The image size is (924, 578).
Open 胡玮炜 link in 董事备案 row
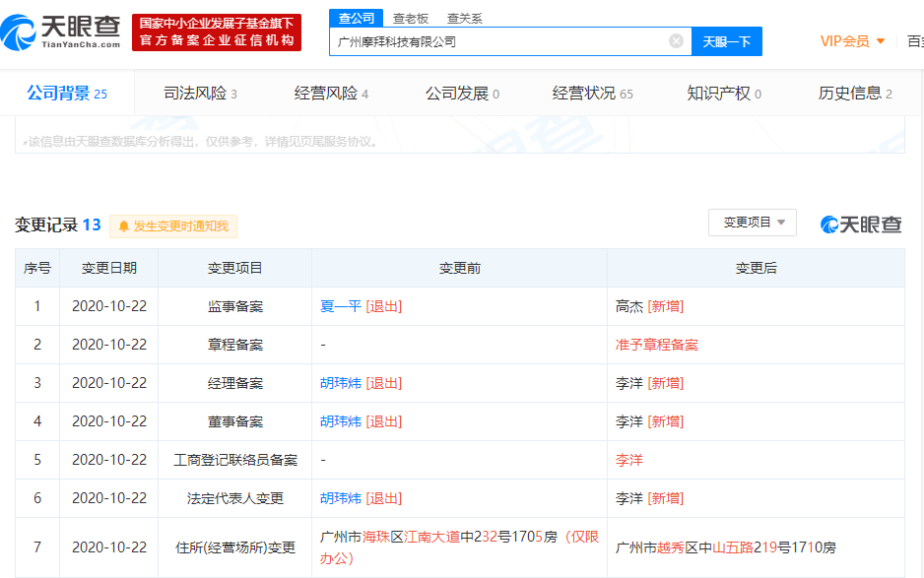(341, 421)
